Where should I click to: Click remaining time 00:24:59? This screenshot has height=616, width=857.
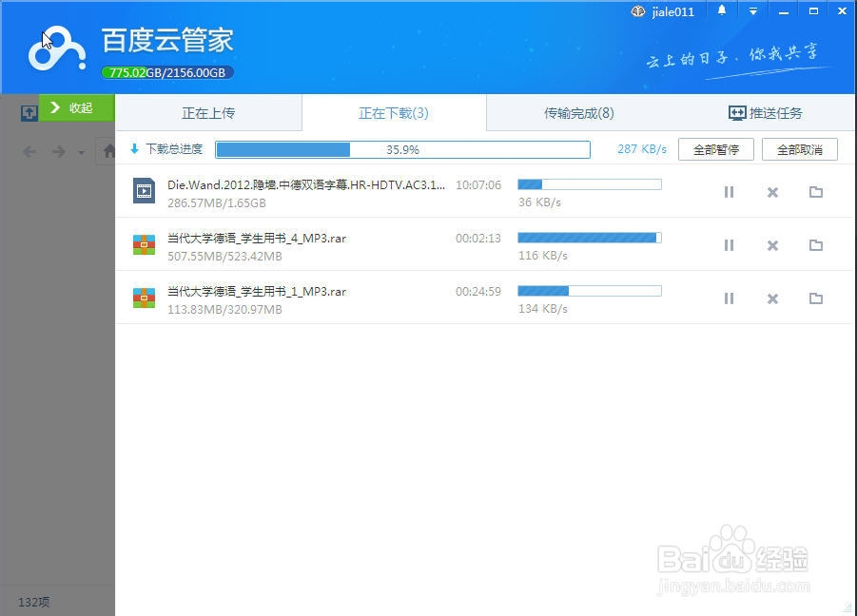(x=478, y=292)
